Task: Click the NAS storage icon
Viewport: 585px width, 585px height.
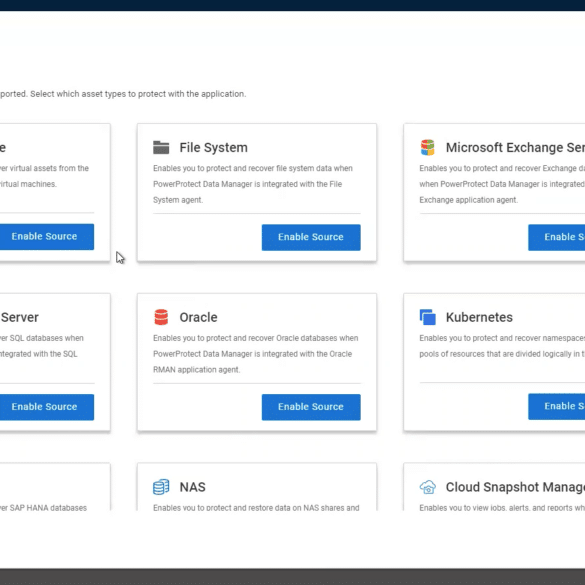Action: 161,487
